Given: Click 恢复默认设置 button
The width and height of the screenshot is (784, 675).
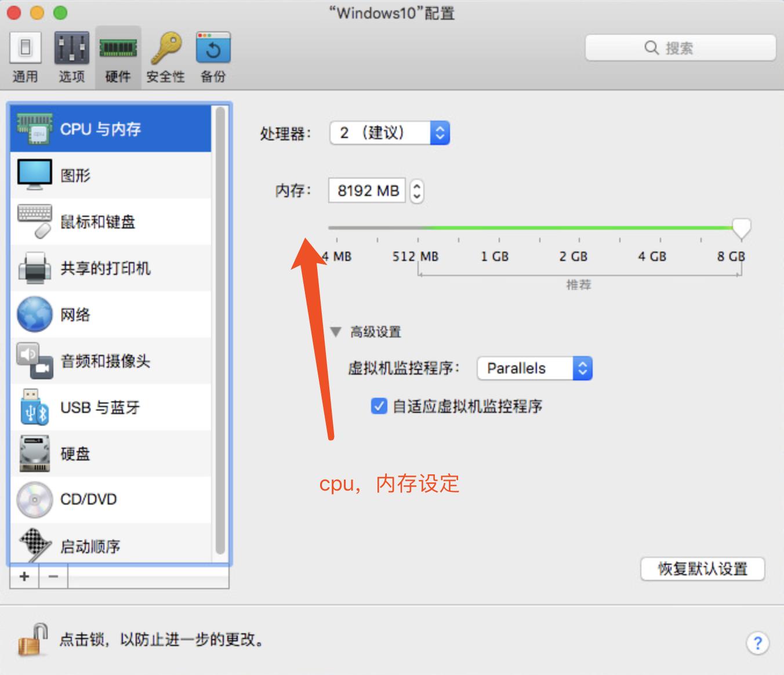Looking at the screenshot, I should click(702, 569).
